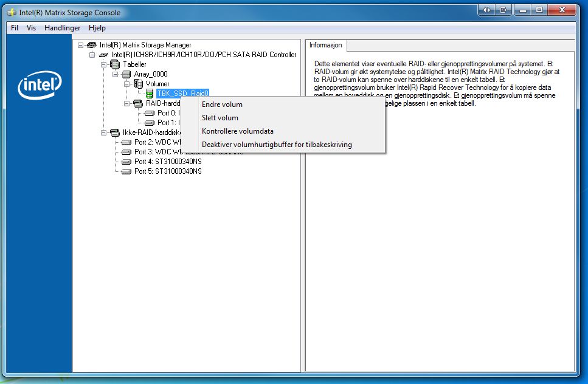Open the Vis menu
Image resolution: width=588 pixels, height=384 pixels.
(32, 28)
